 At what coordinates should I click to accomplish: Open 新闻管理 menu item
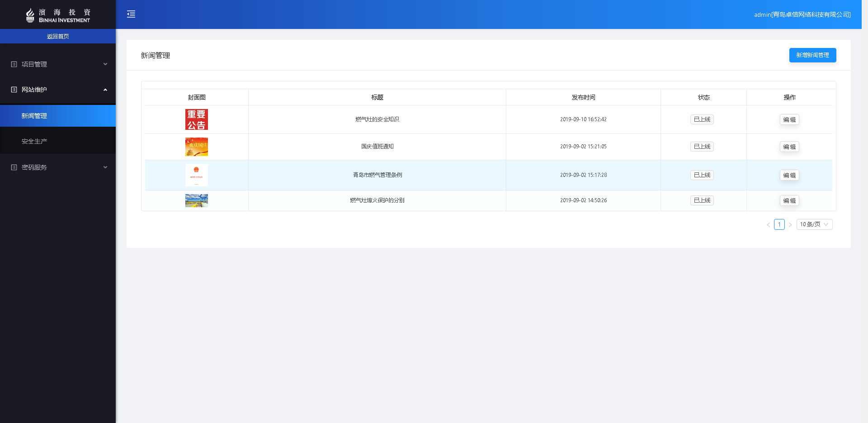coord(58,116)
